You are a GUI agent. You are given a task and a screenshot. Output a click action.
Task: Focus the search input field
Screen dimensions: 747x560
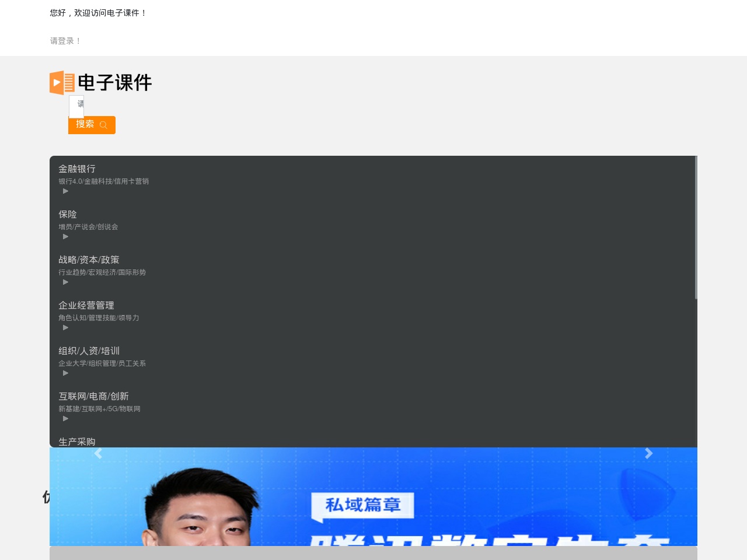tap(76, 106)
